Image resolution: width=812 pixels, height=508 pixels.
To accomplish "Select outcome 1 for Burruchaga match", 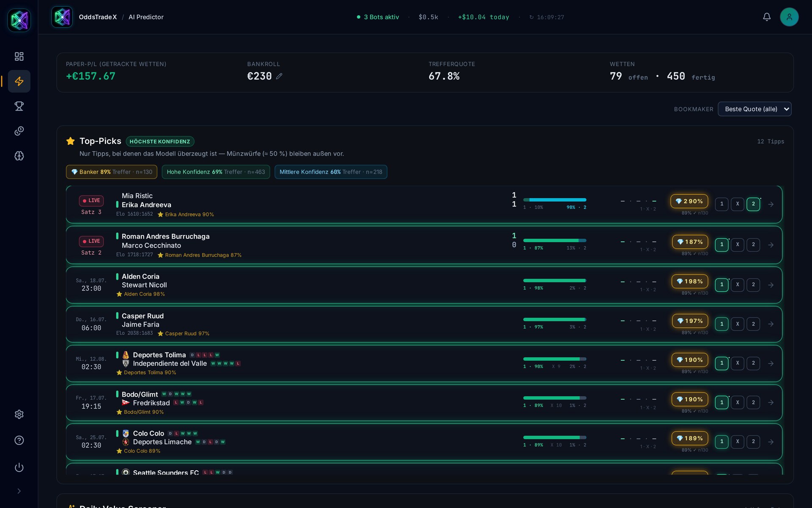I will pyautogui.click(x=721, y=245).
